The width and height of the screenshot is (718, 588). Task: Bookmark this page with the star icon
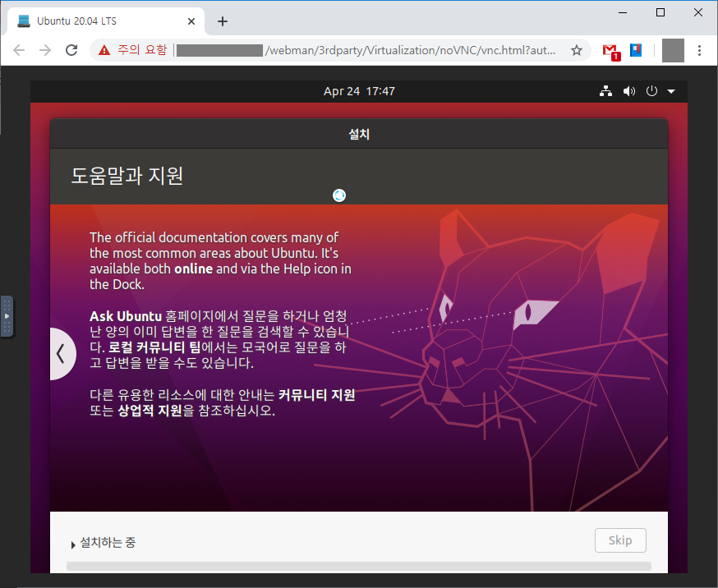pos(577,50)
